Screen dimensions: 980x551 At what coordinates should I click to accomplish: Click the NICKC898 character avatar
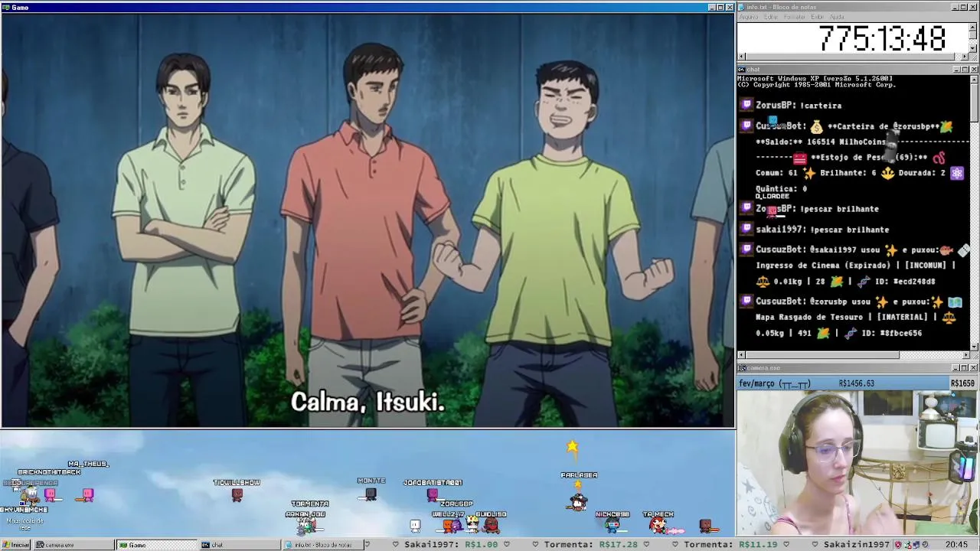pos(611,525)
